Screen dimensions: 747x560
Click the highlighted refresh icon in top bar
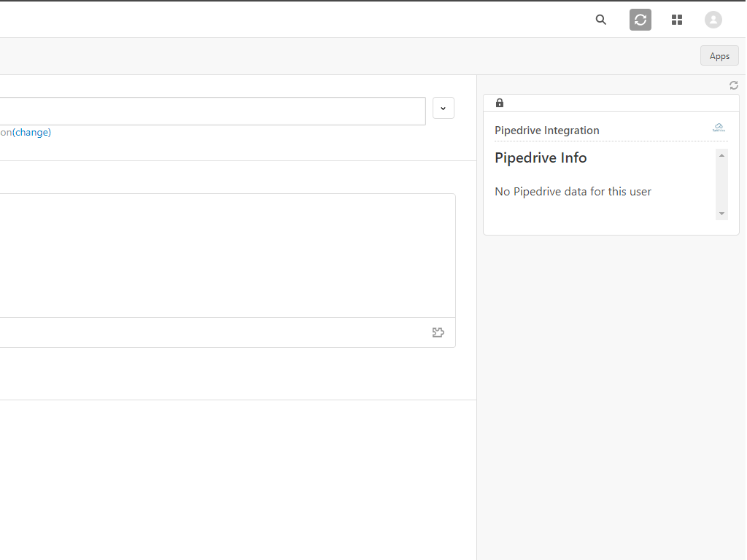coord(640,20)
